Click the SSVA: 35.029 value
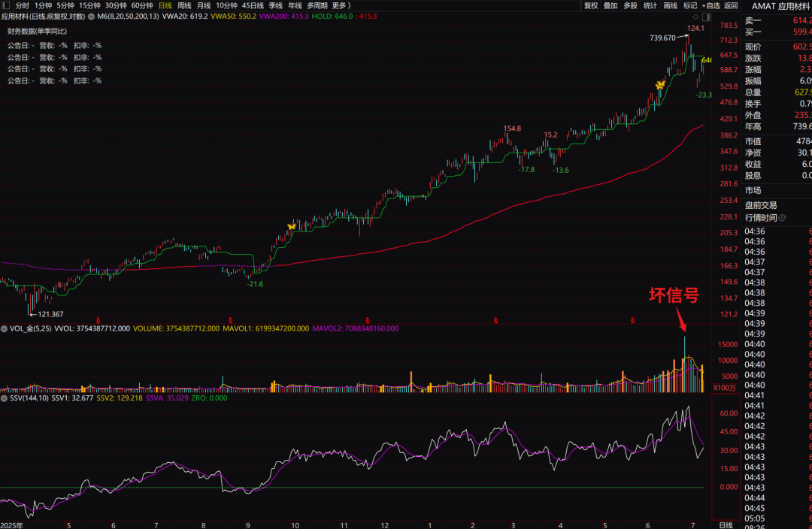This screenshot has height=529, width=812. coord(167,398)
